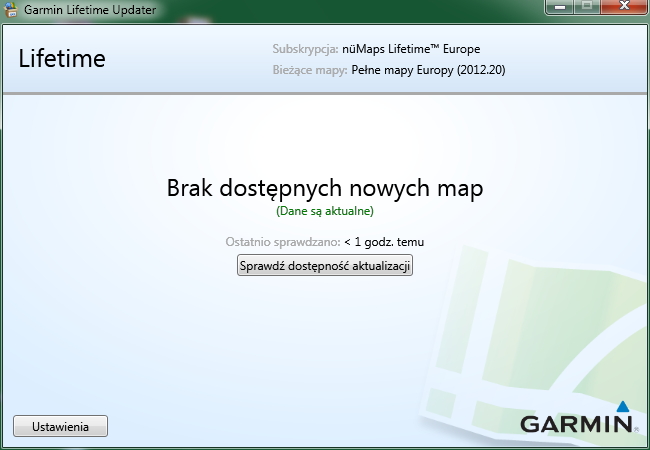Screen dimensions: 650x450
Task: Click the '(Dane są aktualne)' status text
Action: point(325,211)
